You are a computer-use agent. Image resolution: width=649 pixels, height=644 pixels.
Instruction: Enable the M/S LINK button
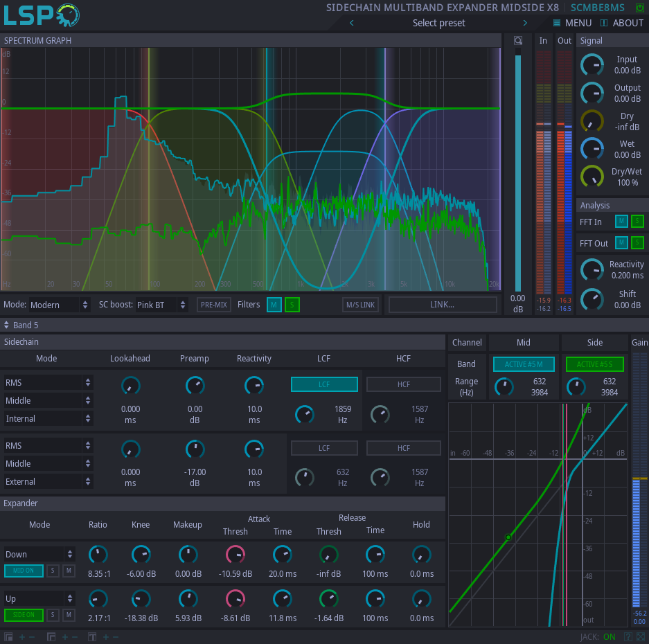(x=360, y=305)
